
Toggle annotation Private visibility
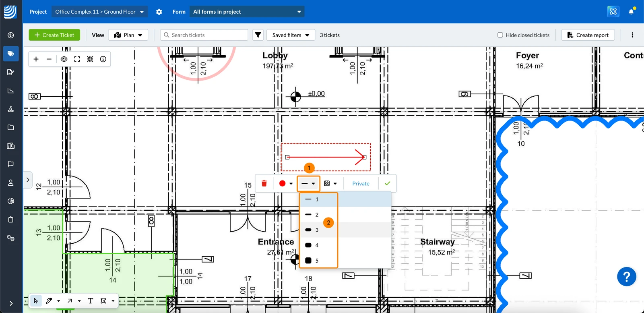[x=361, y=183]
